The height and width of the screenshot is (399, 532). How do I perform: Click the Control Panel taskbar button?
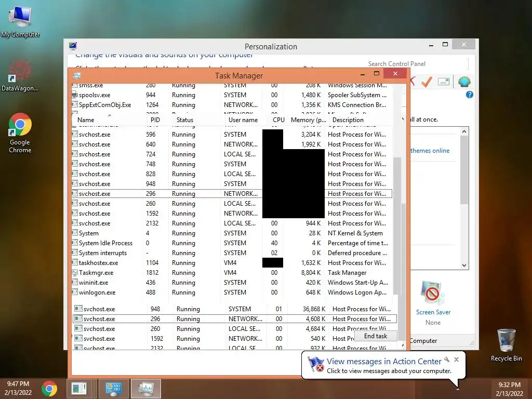(x=113, y=389)
